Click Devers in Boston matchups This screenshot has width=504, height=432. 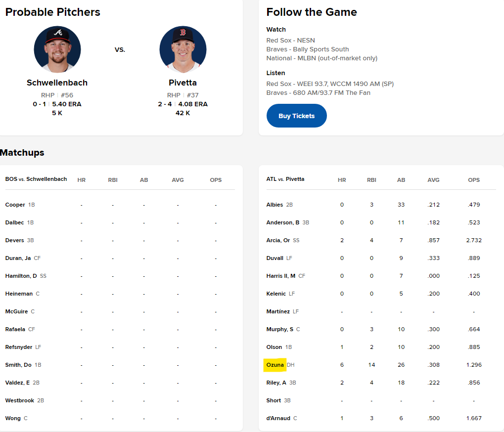tap(14, 240)
